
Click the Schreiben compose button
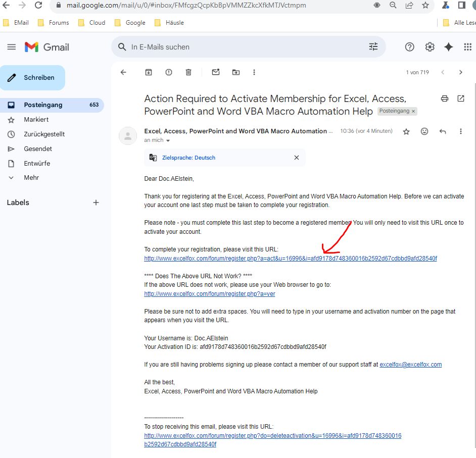click(32, 78)
